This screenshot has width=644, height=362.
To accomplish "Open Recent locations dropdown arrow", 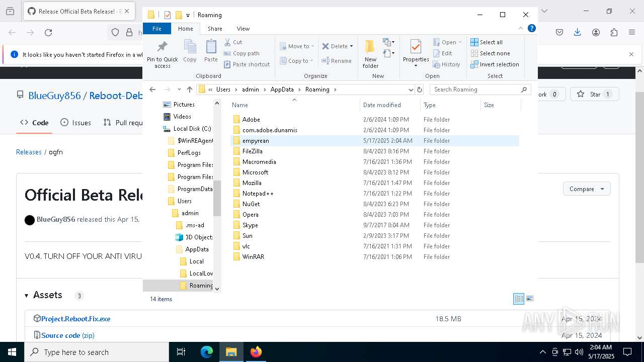I will coord(179,89).
